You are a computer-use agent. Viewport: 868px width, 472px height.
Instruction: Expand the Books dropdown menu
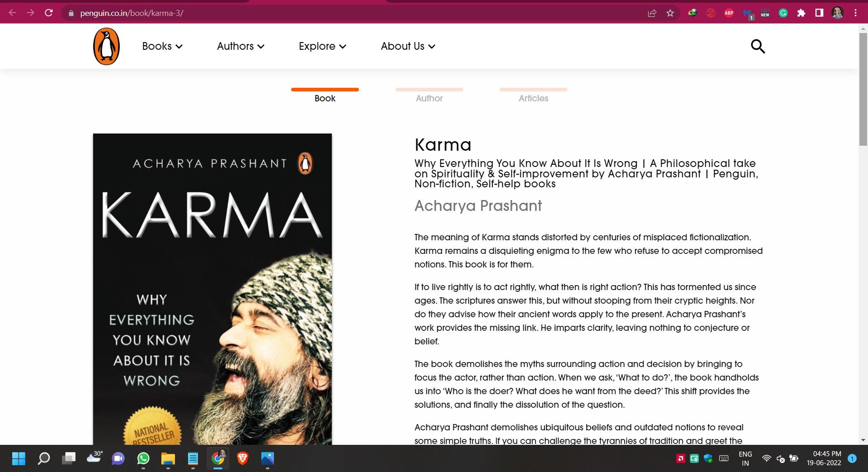point(162,46)
